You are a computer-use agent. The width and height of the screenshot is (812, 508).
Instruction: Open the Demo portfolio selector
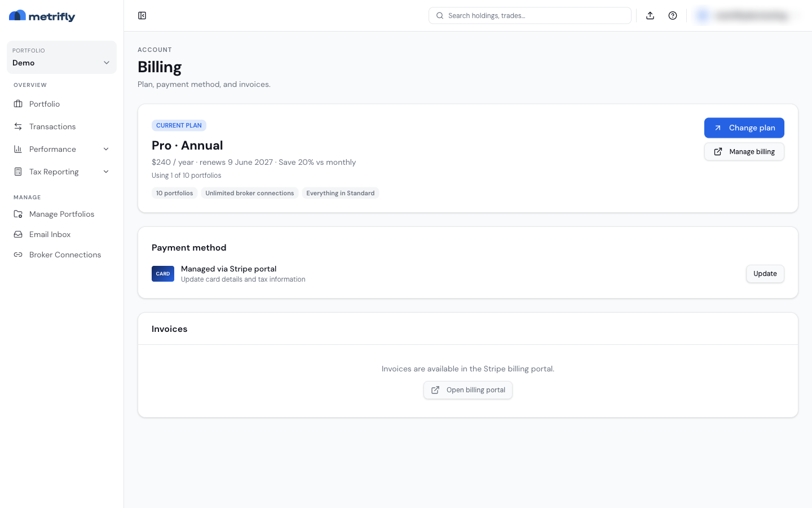click(61, 57)
